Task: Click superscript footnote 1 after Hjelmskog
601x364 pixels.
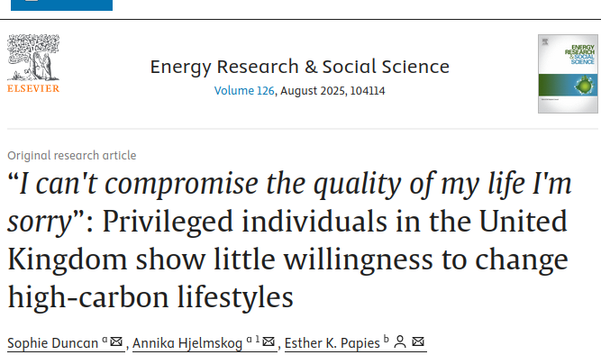Action: click(x=258, y=339)
